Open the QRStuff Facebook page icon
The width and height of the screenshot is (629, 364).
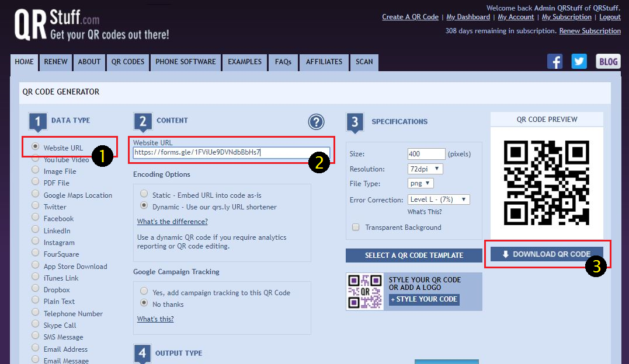[x=555, y=62]
